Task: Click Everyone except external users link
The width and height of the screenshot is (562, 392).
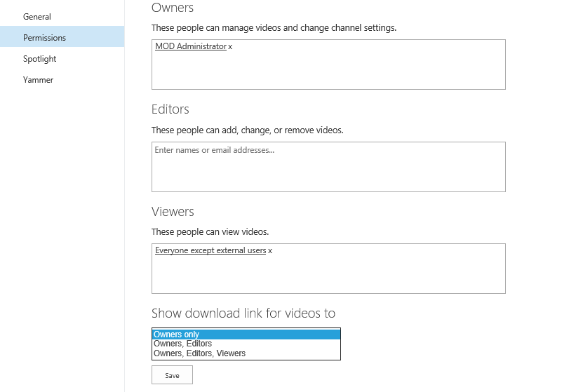Action: point(210,250)
